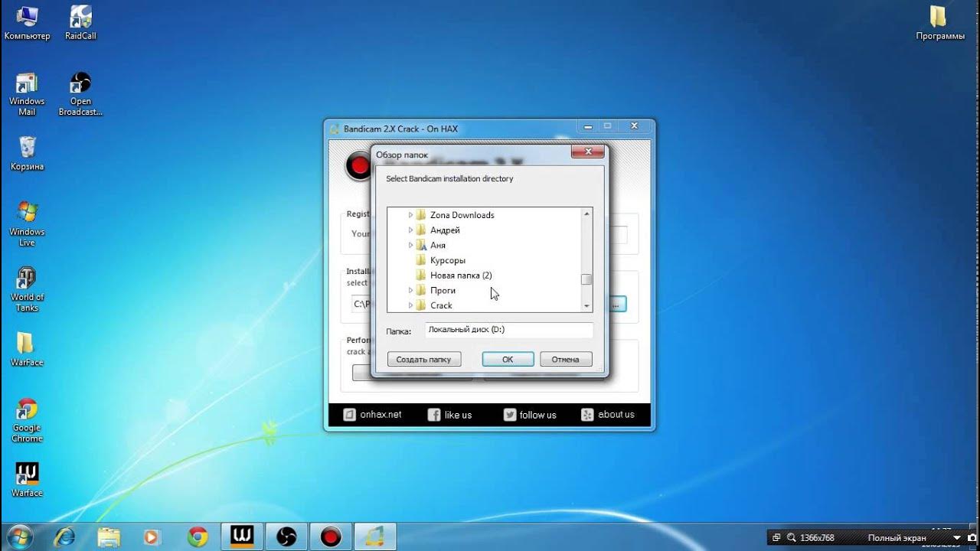This screenshot has width=980, height=551.
Task: Launch the Warface game desktop shortcut
Action: pos(27,480)
